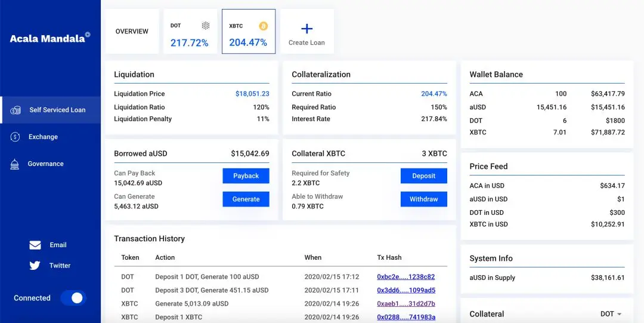Click the Acala Mandala logo text
Viewport: 644px width, 323px height.
pyautogui.click(x=47, y=39)
